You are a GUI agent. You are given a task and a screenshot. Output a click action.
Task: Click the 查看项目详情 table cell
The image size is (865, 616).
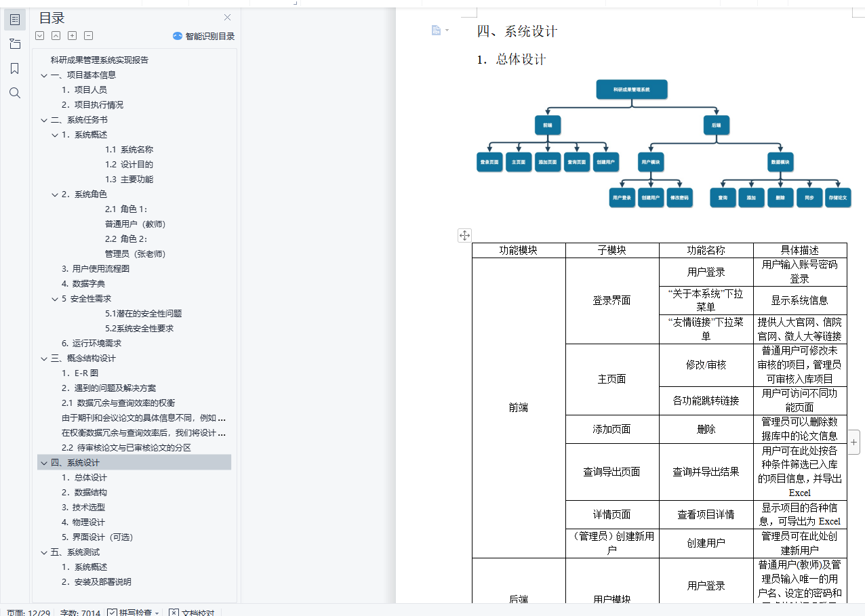[706, 514]
